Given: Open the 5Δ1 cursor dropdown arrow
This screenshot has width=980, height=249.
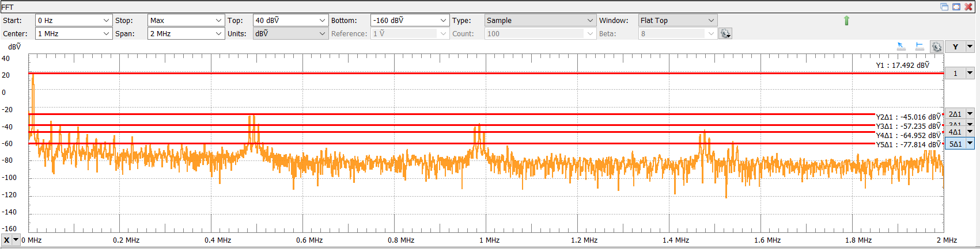Looking at the screenshot, I should (x=970, y=144).
